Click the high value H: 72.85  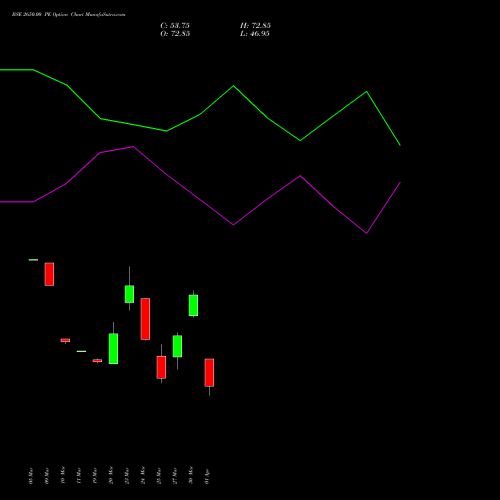tap(255, 26)
